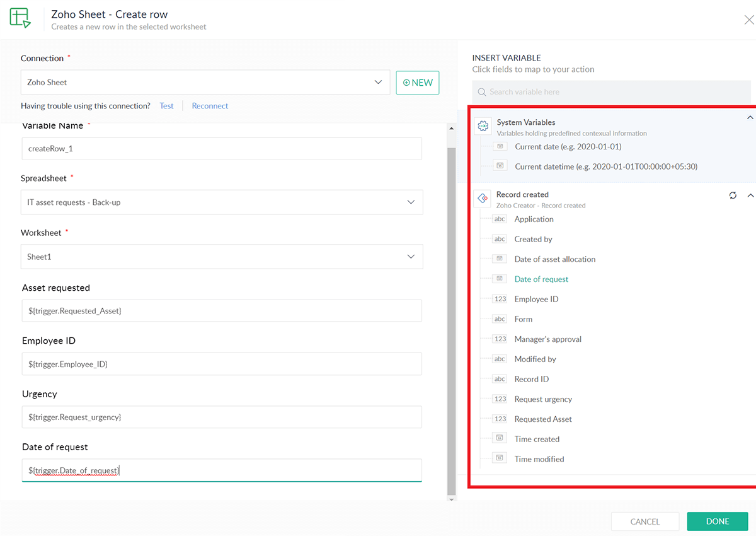756x536 pixels.
Task: Click the System Variables gear icon
Action: pos(483,125)
